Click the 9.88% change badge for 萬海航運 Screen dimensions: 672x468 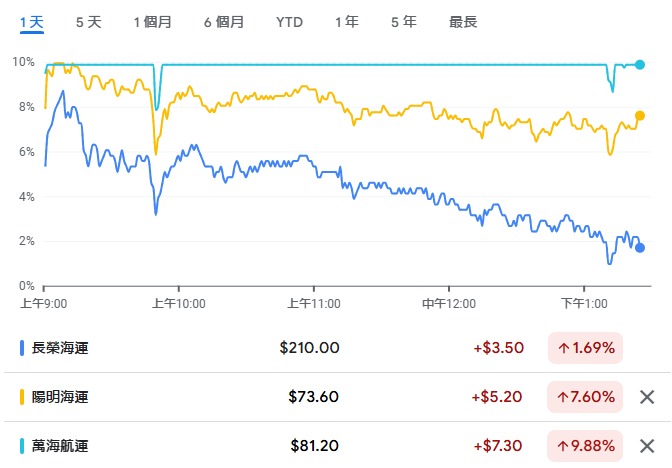(585, 445)
